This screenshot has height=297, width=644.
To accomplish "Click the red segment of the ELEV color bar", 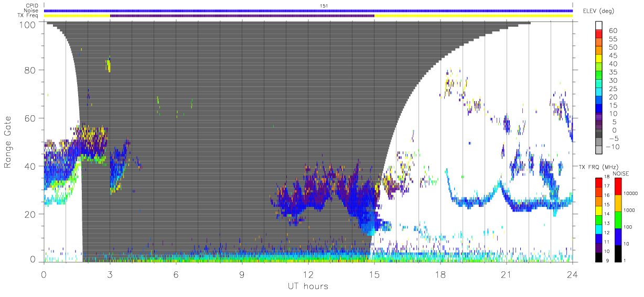I will coord(598,34).
